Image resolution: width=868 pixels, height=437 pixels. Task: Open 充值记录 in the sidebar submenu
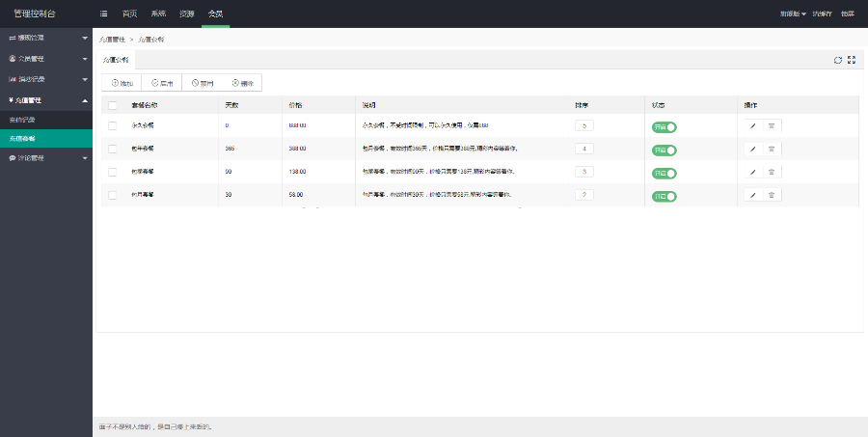pyautogui.click(x=46, y=120)
